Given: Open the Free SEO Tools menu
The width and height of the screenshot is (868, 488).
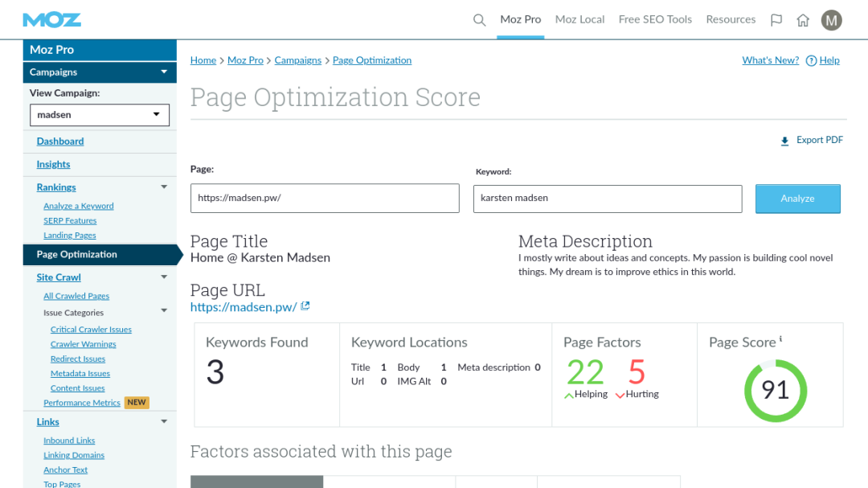Looking at the screenshot, I should pyautogui.click(x=655, y=20).
